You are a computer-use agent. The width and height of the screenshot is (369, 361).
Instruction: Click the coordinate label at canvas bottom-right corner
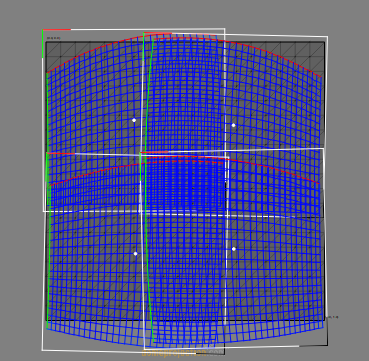click(x=332, y=317)
